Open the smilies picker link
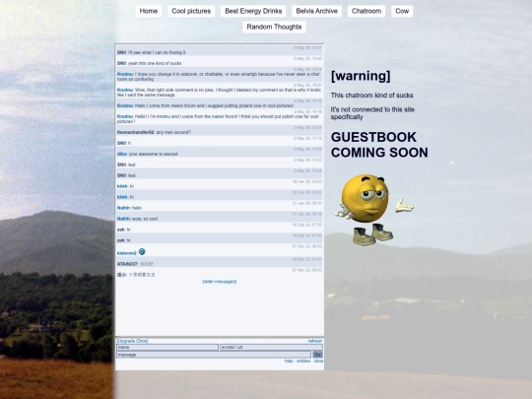Screen dimensions: 532x399 [x=303, y=361]
